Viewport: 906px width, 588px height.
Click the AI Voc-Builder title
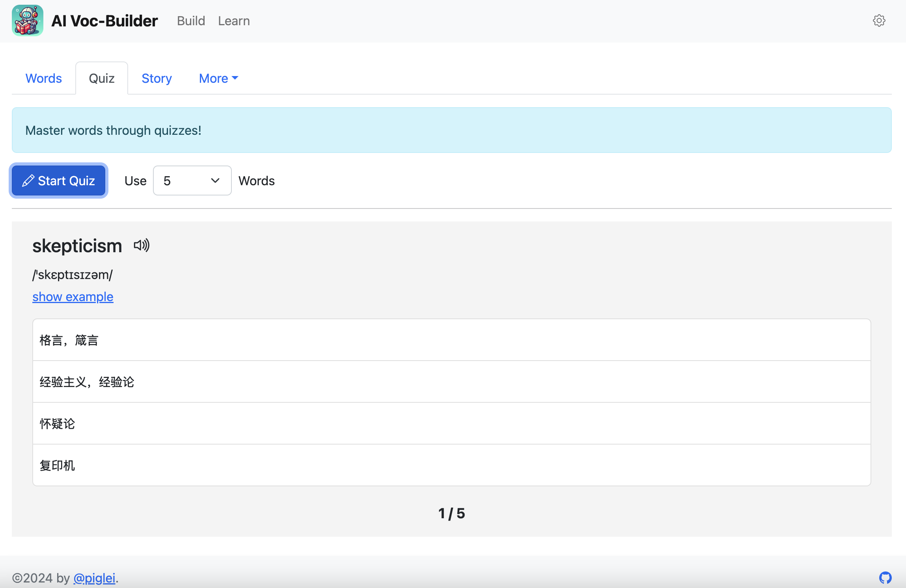tap(104, 21)
